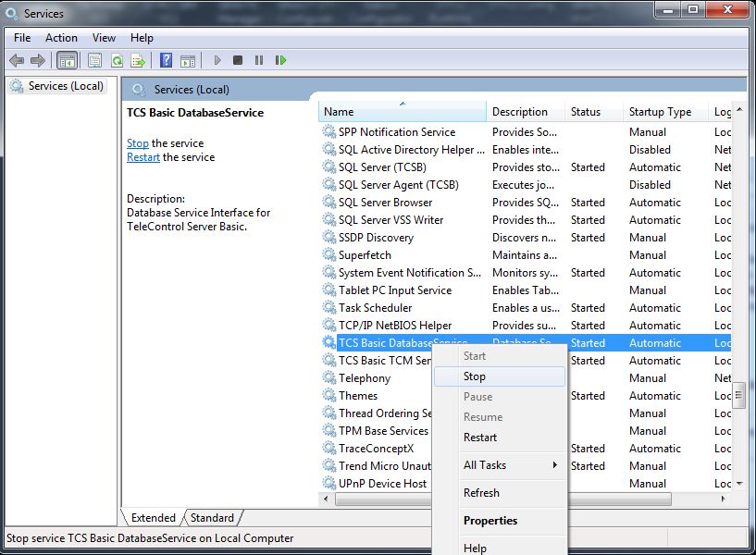Click the gear icon beside SPP Notification Service
Image resolution: width=756 pixels, height=555 pixels.
pos(329,132)
